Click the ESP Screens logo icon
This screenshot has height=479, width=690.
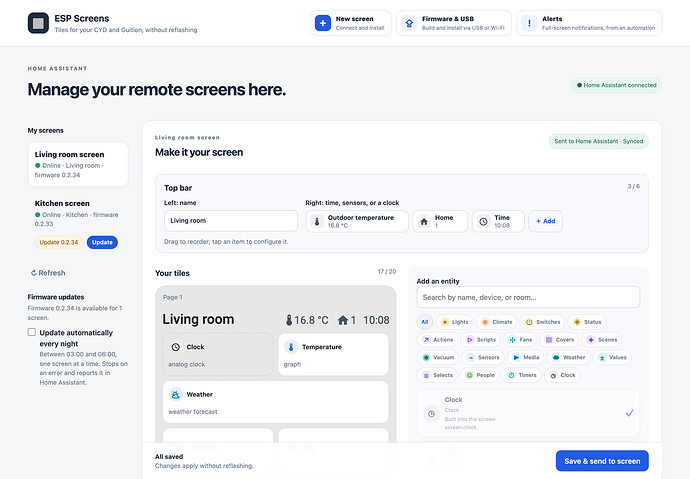[38, 23]
